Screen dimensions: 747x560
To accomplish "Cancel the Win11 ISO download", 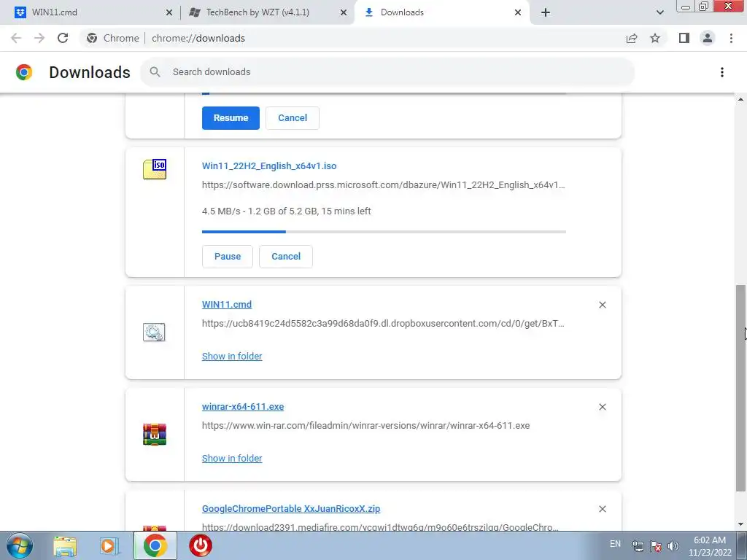I will tap(286, 257).
